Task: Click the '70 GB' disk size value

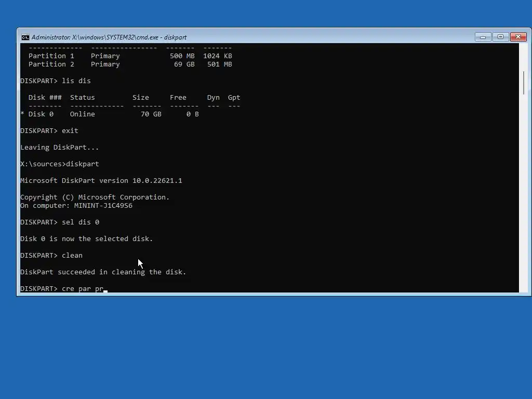Action: (x=151, y=114)
